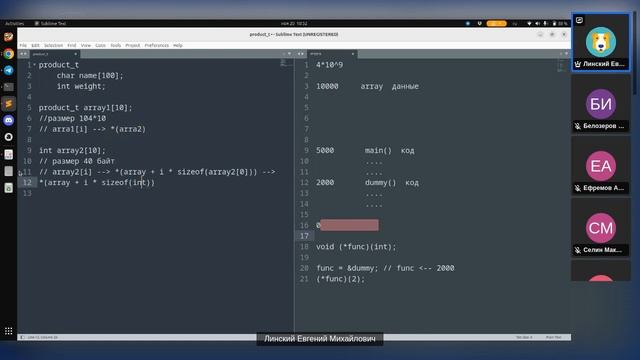Viewport: 640px width, 360px height.
Task: Click 'int array2[10];' code line
Action: [72, 151]
